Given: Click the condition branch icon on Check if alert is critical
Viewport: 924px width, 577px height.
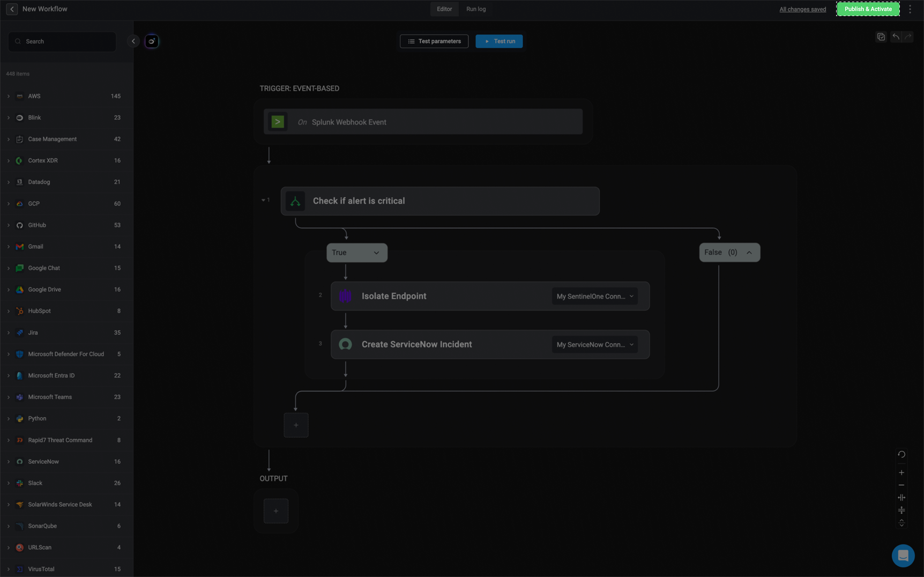Looking at the screenshot, I should point(295,201).
